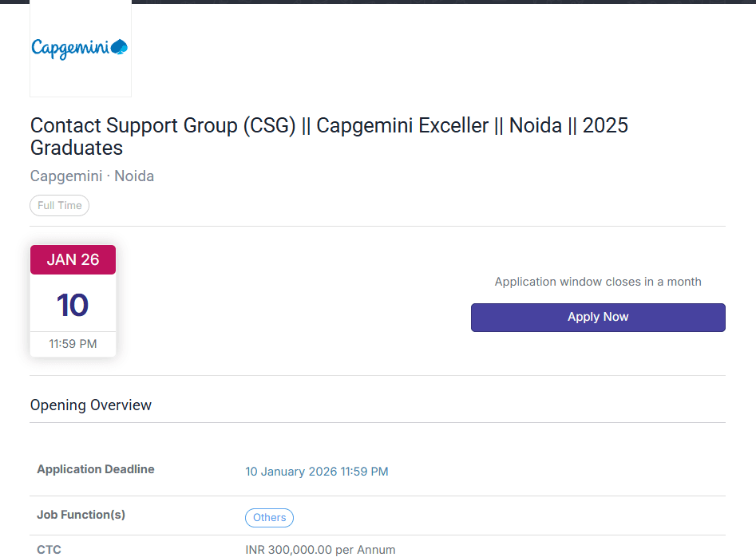Click the CTC row label
The height and width of the screenshot is (557, 756).
pyautogui.click(x=49, y=549)
